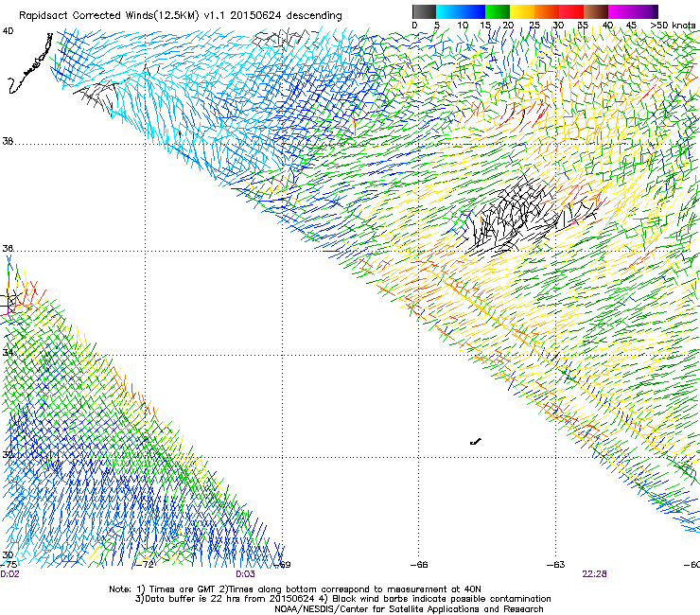Screen dimensions: 700x615
Task: Click the longitude label "-72"
Action: [x=145, y=564]
